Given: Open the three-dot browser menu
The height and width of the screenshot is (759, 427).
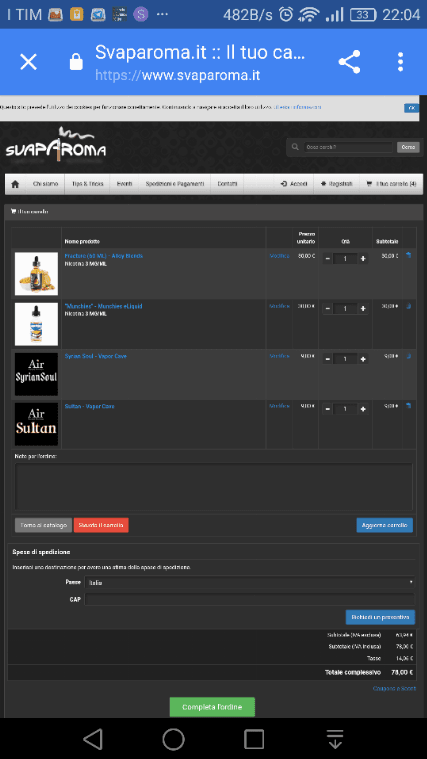Looking at the screenshot, I should (x=400, y=62).
